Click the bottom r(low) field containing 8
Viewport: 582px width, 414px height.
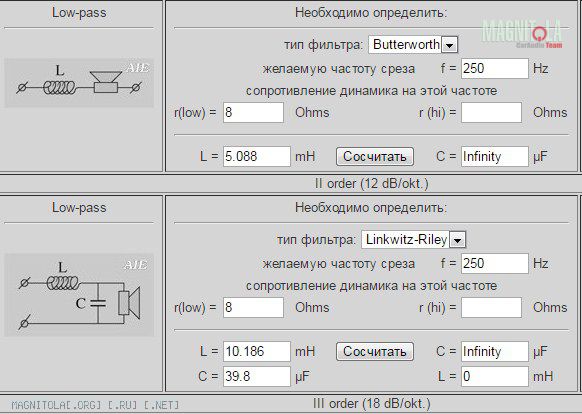click(x=254, y=307)
